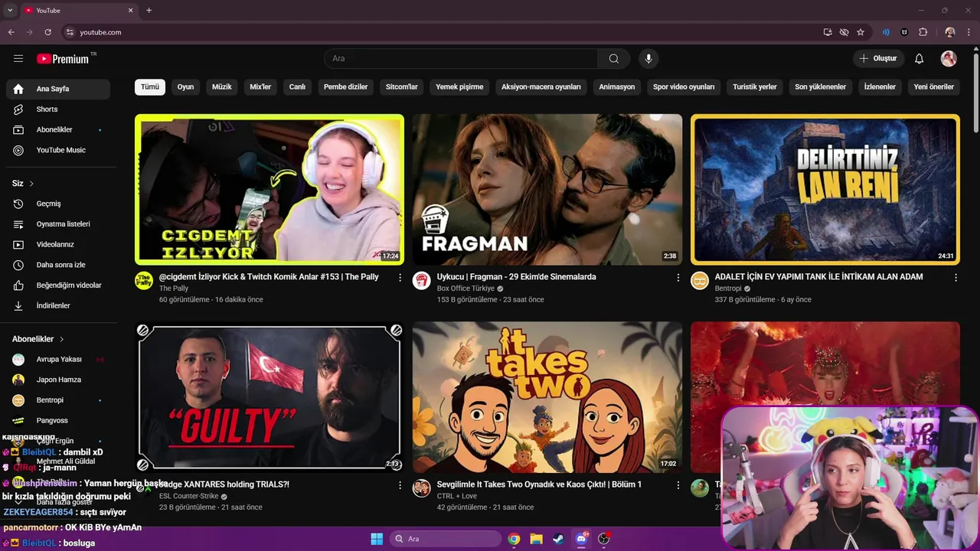980x551 pixels.
Task: Select the Son yüklenenler chip
Action: point(820,86)
